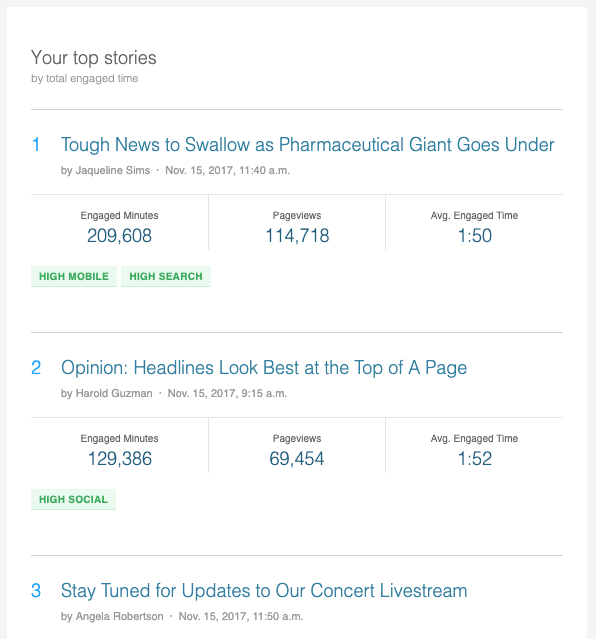Screen dimensions: 596x639
Task: Select author name Jaqueline Sims
Action: [113, 170]
